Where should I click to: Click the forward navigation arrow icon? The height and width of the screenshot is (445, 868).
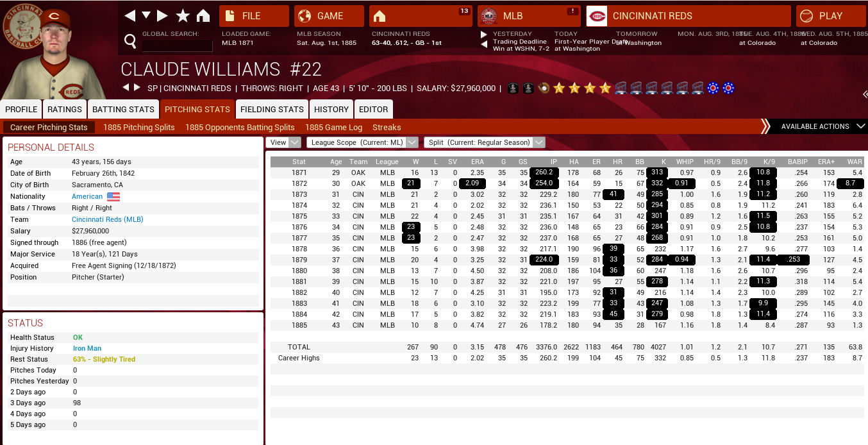tap(162, 16)
